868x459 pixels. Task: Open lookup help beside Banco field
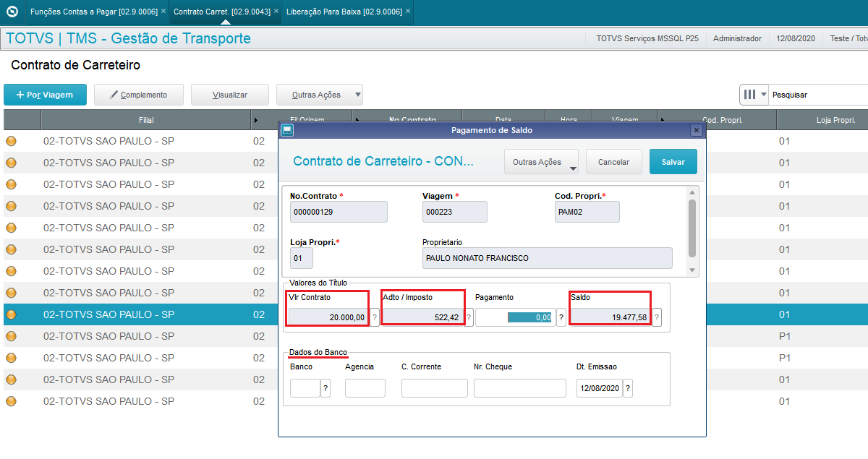[325, 388]
